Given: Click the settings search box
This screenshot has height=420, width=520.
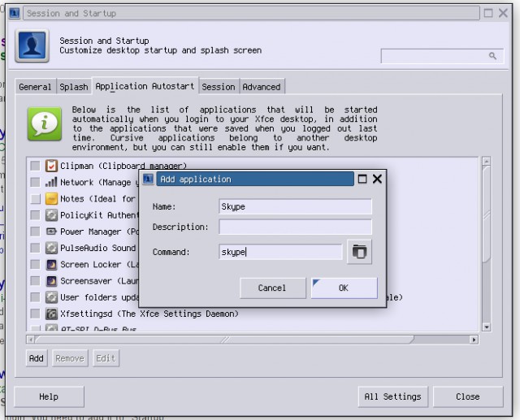Looking at the screenshot, I should (x=442, y=56).
